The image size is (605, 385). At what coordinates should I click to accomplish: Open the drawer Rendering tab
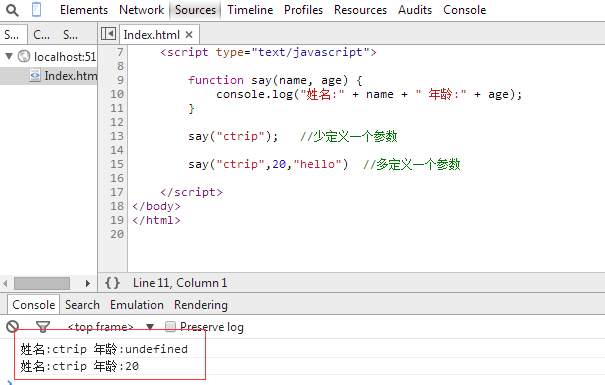pos(201,305)
